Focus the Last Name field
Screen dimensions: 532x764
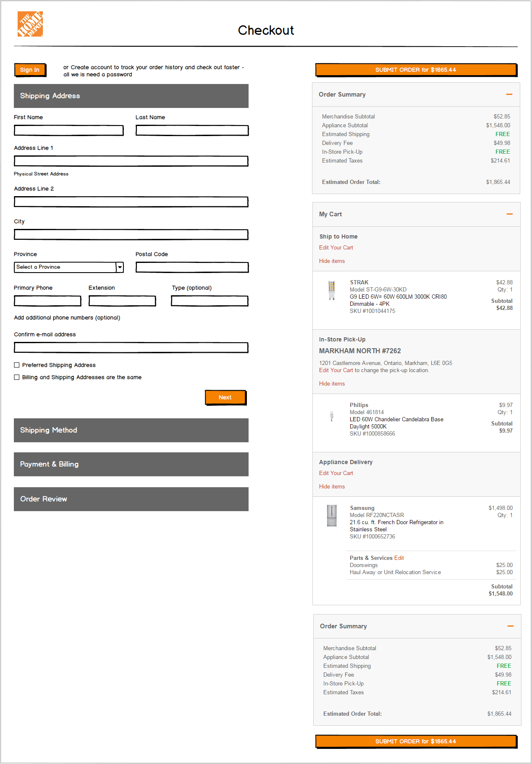[192, 131]
